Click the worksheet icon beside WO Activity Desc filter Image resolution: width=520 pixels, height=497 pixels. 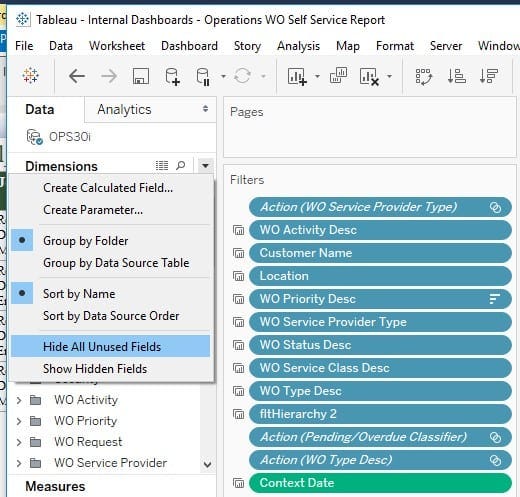click(x=239, y=230)
